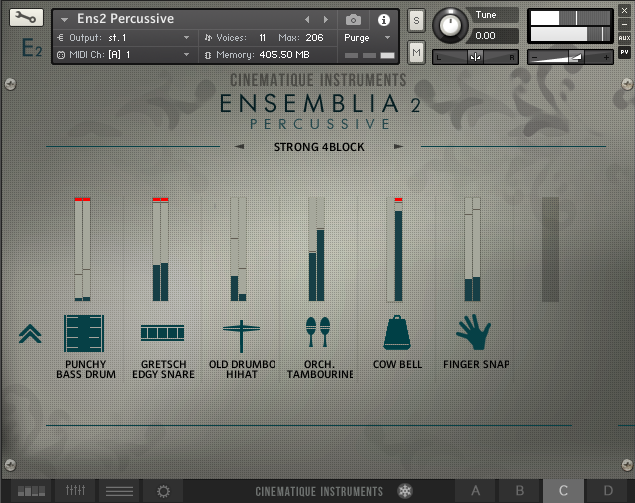Image resolution: width=635 pixels, height=503 pixels.
Task: Adjust the Tune knob
Action: coord(450,25)
